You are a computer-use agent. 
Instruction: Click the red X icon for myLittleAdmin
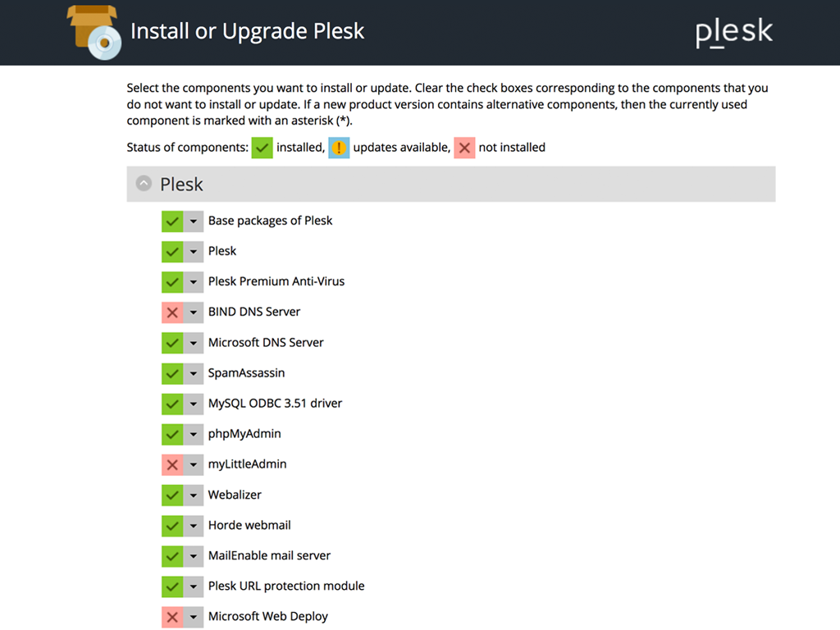[173, 463]
